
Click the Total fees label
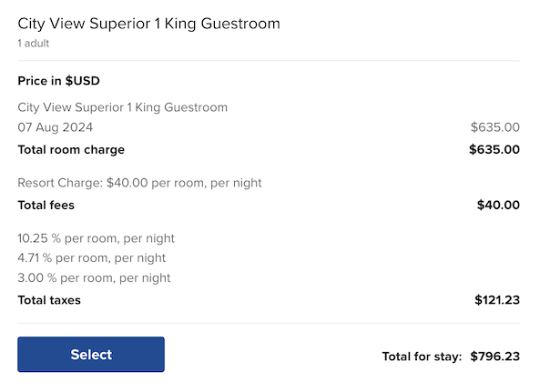pyautogui.click(x=46, y=205)
